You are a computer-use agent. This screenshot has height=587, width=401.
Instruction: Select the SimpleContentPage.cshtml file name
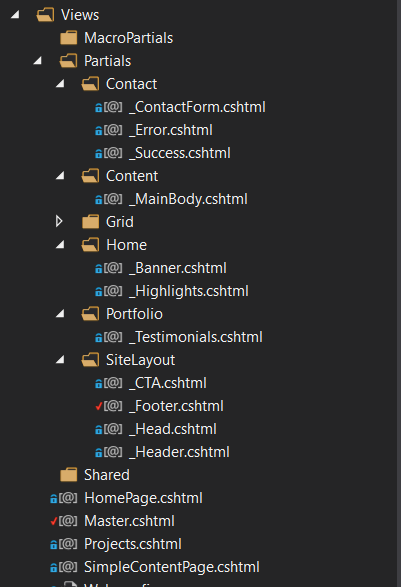point(172,567)
